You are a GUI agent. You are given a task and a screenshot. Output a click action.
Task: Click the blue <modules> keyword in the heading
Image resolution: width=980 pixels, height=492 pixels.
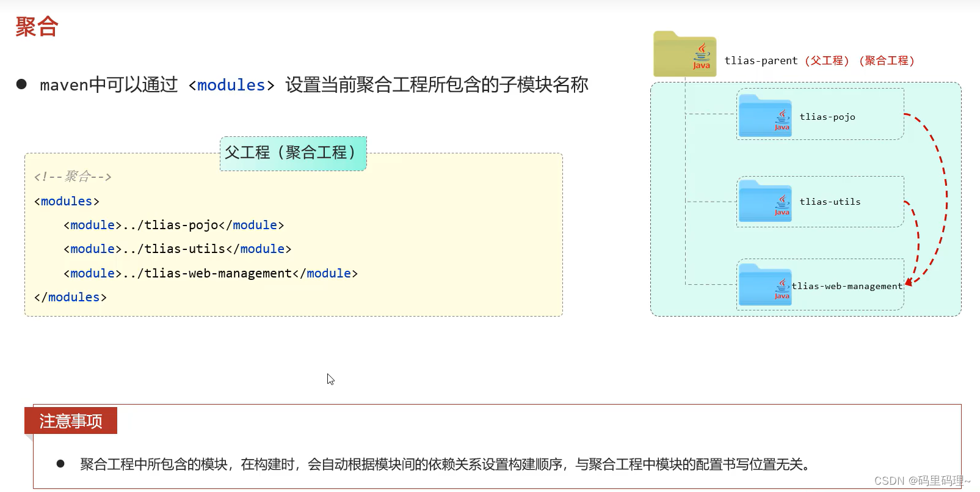[231, 85]
